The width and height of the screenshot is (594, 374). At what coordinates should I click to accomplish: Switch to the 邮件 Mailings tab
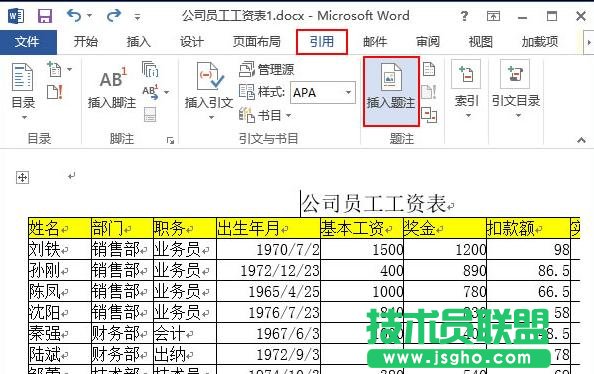click(x=375, y=42)
